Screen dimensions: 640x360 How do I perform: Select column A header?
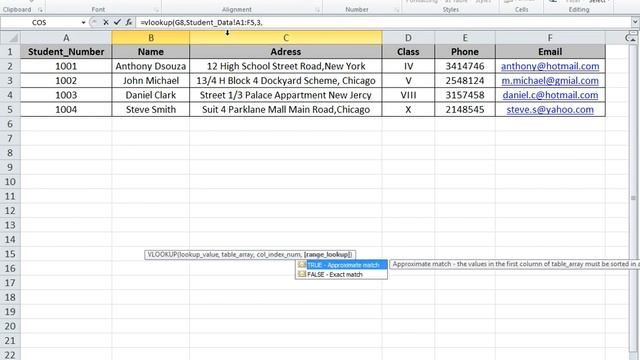[66, 38]
